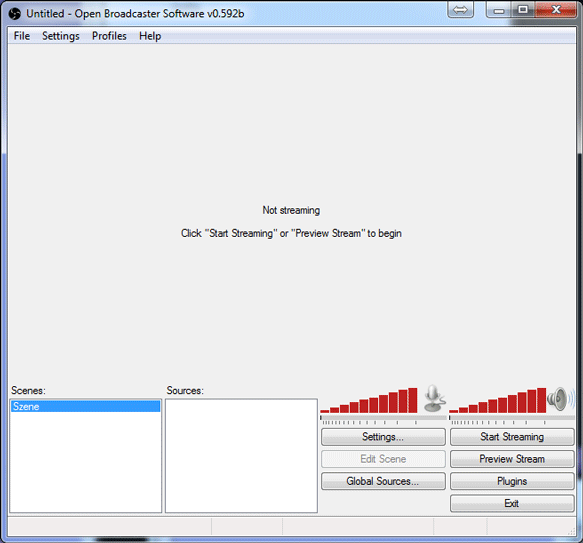Image resolution: width=583 pixels, height=543 pixels.
Task: Minimize the OBS window
Action: point(499,10)
